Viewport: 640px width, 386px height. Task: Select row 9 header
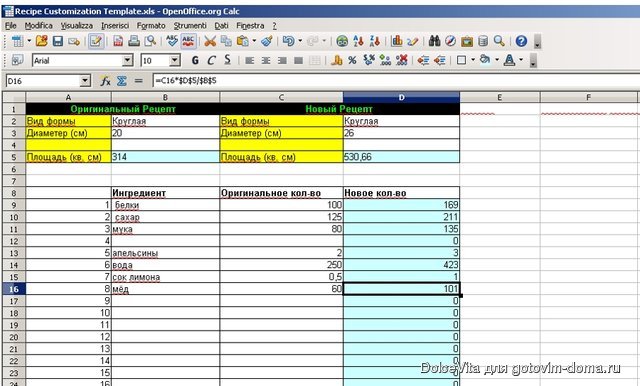click(13, 205)
